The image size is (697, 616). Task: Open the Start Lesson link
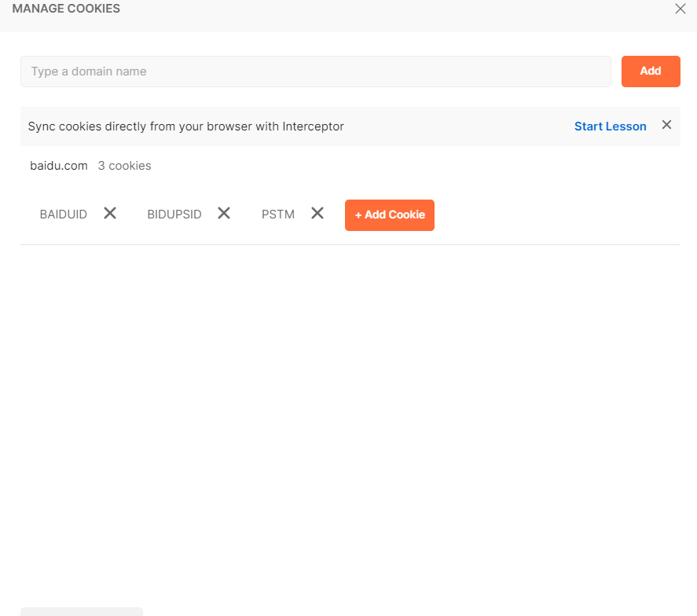point(611,126)
